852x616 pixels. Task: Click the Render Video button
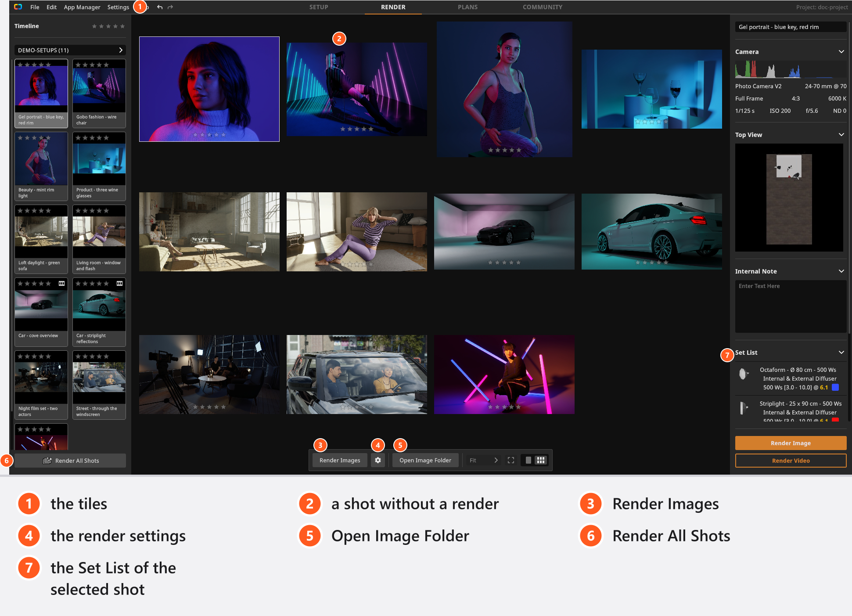[x=791, y=461]
